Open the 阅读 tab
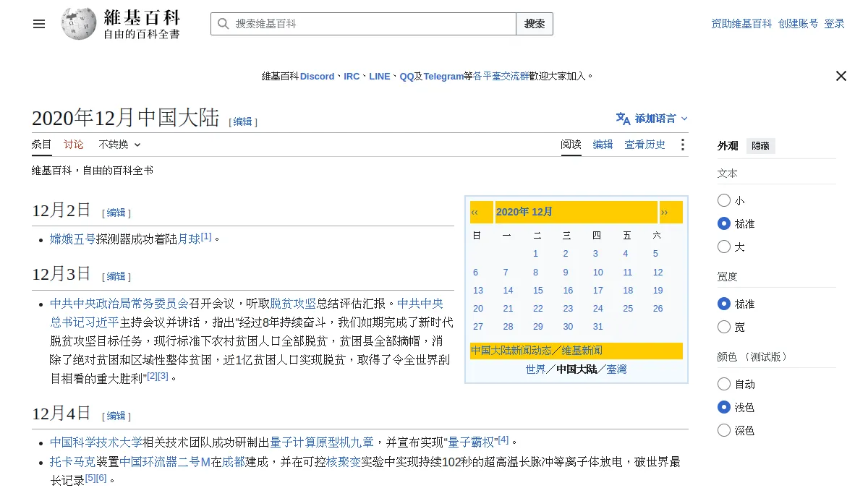This screenshot has width=868, height=488. (x=571, y=145)
